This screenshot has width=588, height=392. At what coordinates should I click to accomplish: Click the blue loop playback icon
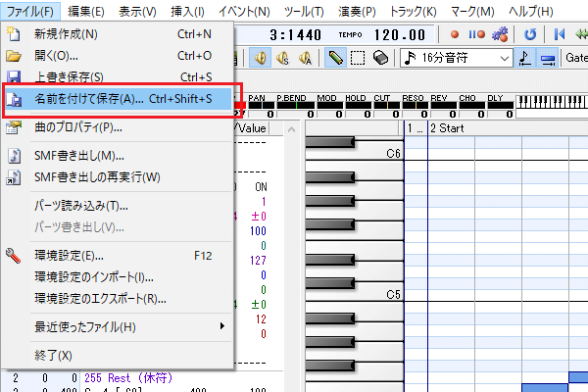click(530, 34)
